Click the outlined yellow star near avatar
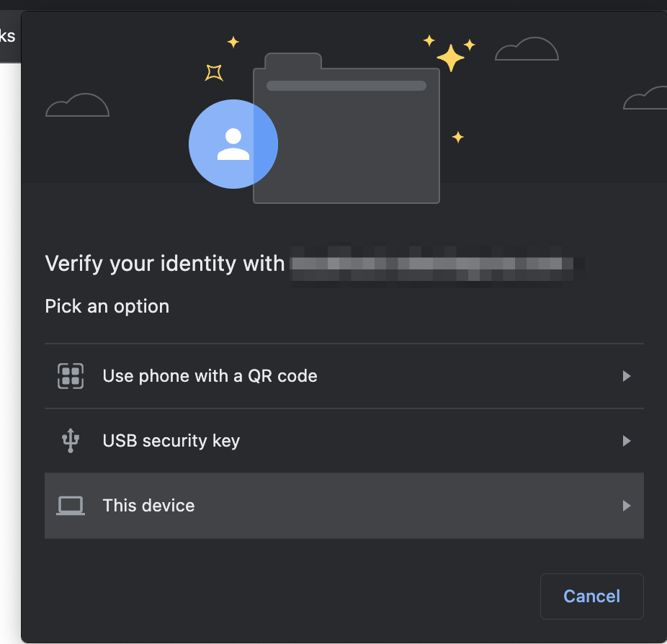The height and width of the screenshot is (644, 667). [214, 72]
